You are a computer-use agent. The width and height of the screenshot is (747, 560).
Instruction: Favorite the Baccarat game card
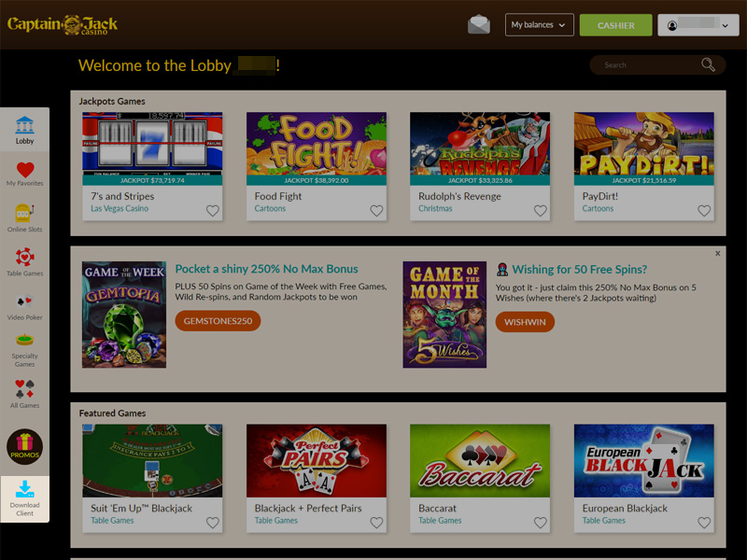[x=541, y=523]
